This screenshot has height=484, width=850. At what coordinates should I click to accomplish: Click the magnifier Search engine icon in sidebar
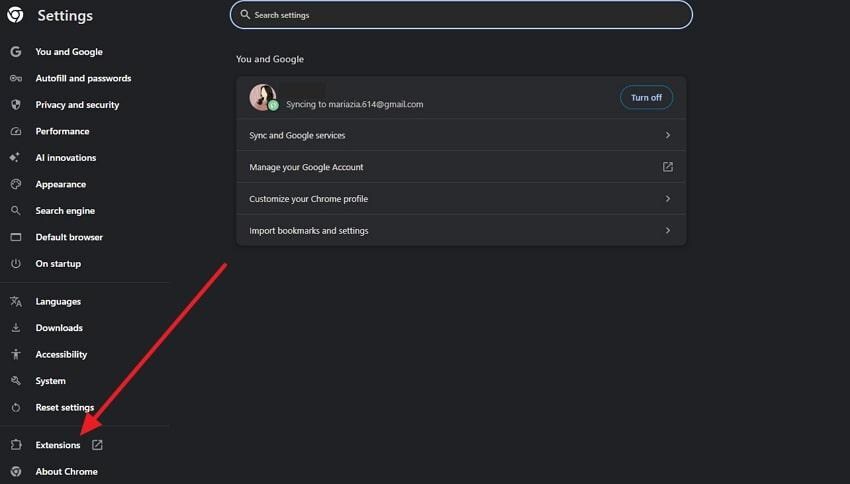coord(16,210)
